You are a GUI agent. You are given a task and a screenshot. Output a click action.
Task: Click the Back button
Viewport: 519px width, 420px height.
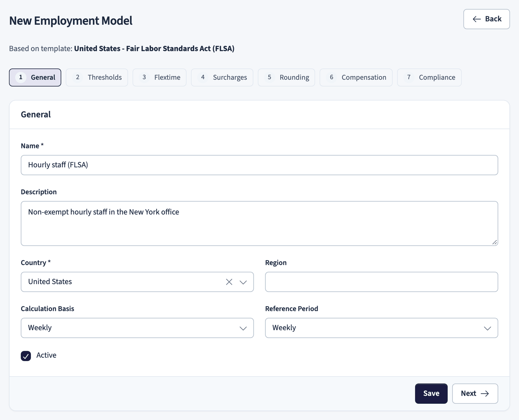coord(487,19)
